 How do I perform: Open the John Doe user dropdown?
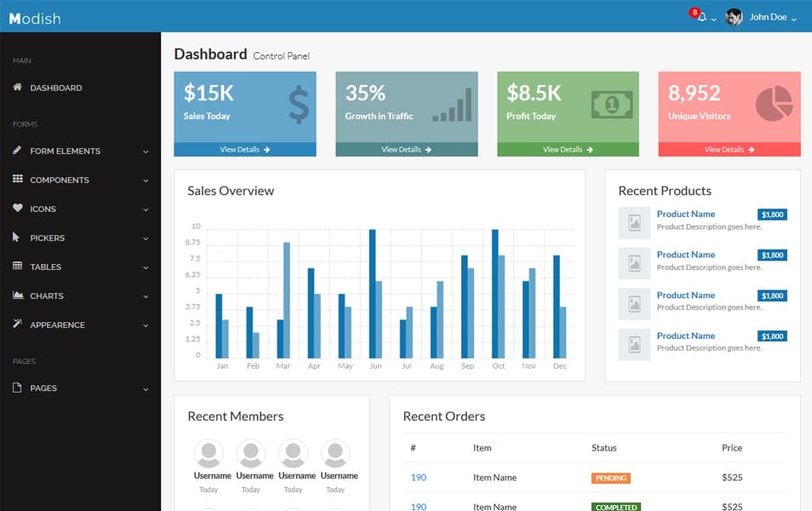click(762, 17)
